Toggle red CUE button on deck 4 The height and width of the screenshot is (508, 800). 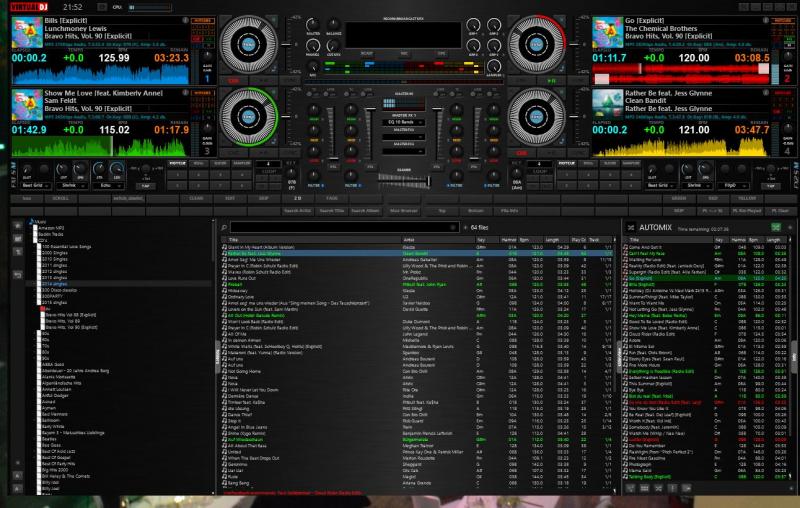pyautogui.click(x=521, y=153)
